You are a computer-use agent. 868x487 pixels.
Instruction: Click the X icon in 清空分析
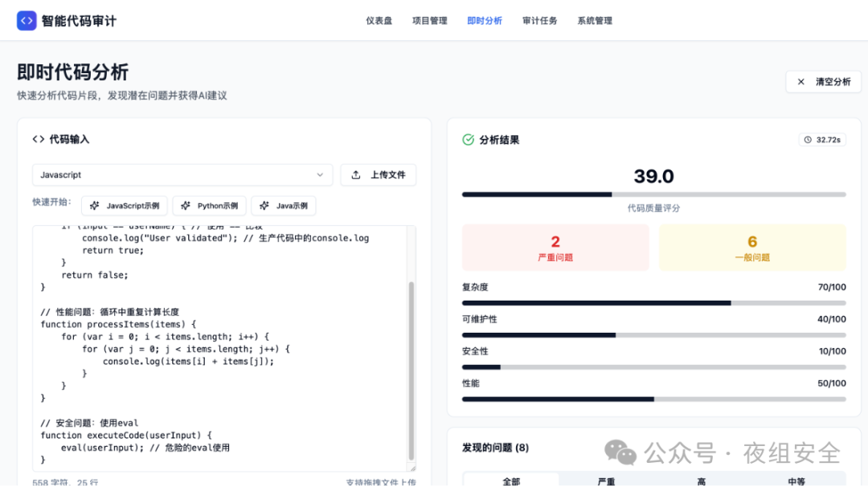[800, 82]
